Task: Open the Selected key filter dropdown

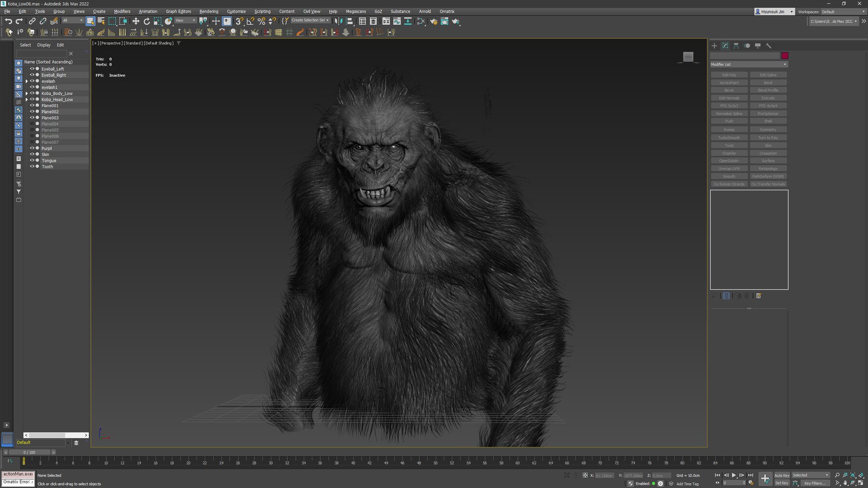Action: coord(811,475)
